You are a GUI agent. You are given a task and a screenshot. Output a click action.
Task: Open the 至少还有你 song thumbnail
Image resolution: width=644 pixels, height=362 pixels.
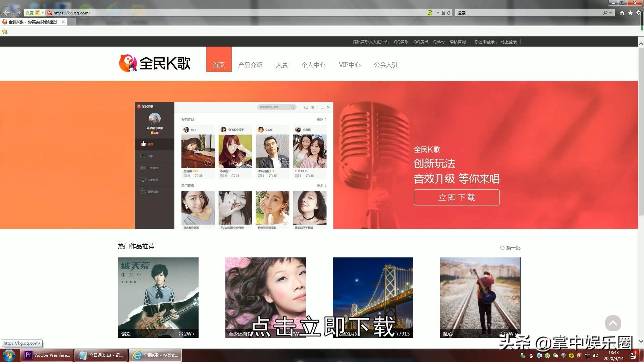tap(266, 298)
